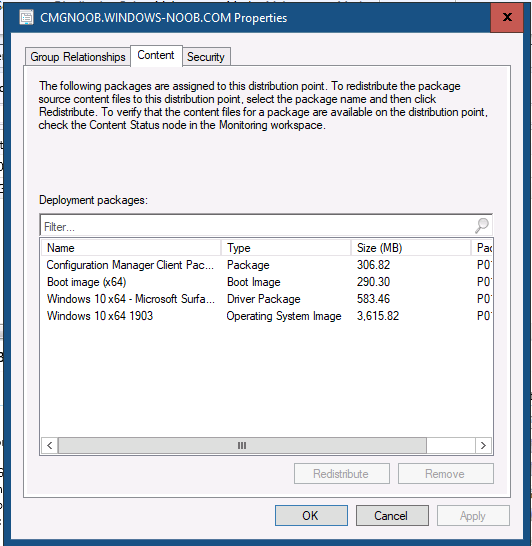This screenshot has width=532, height=546.
Task: Open the Security tab
Action: tap(206, 57)
